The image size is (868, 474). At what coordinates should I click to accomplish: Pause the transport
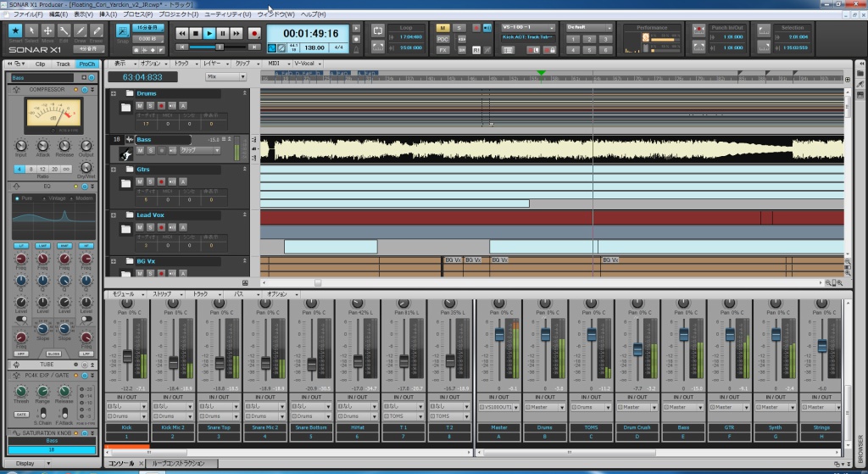click(223, 34)
